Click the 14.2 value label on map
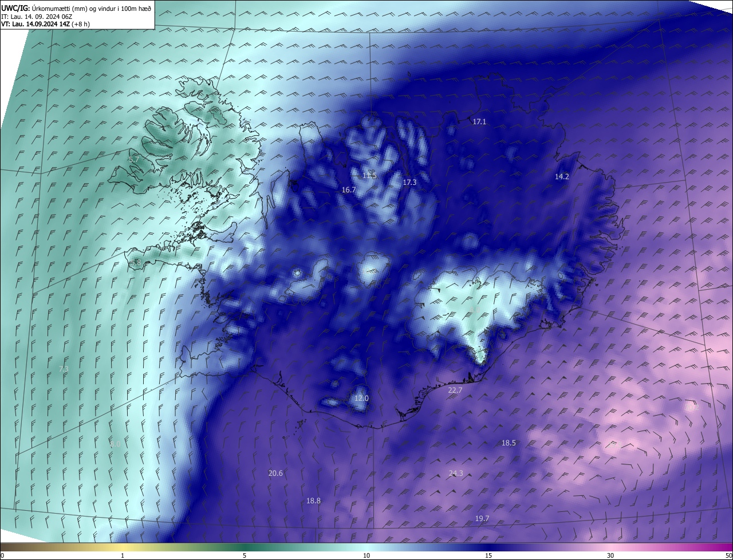The width and height of the screenshot is (733, 560). (x=562, y=177)
